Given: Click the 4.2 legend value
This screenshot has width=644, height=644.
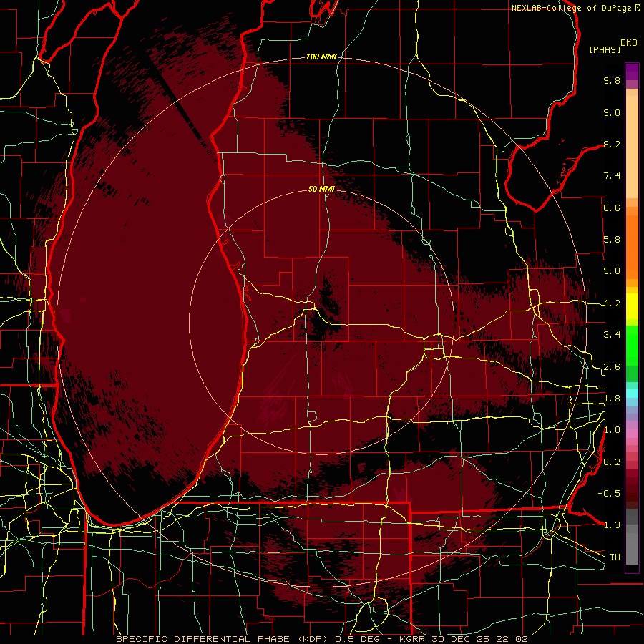Looking at the screenshot, I should point(612,303).
